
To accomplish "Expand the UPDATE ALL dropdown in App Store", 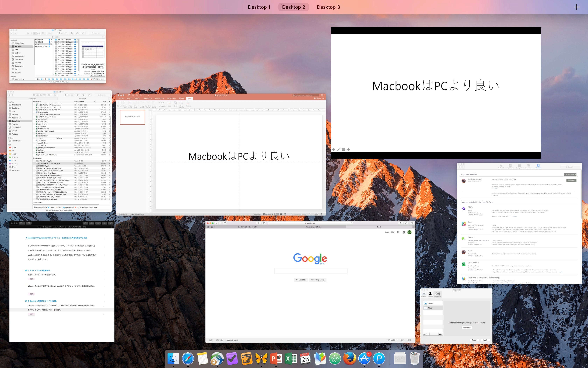I will [x=575, y=175].
